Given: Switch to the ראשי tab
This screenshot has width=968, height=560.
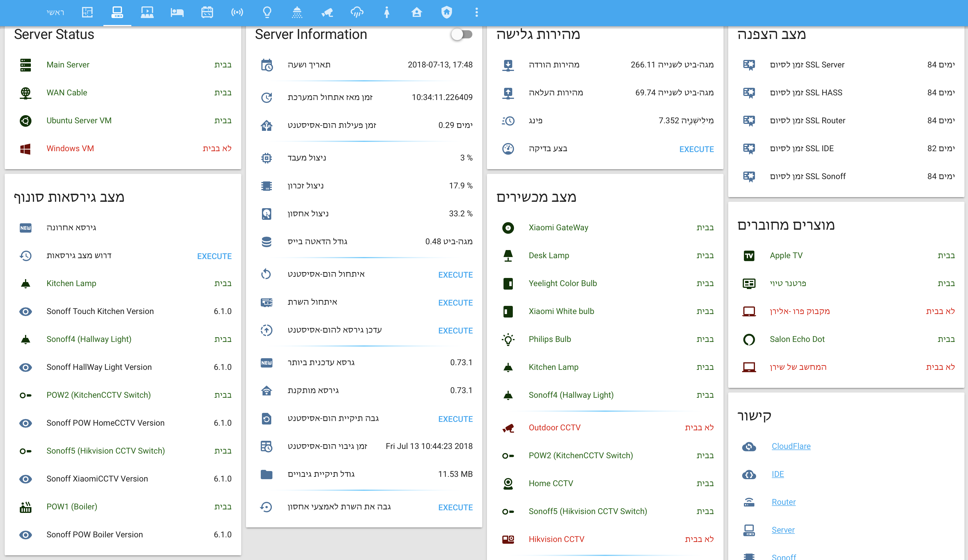Looking at the screenshot, I should point(55,12).
